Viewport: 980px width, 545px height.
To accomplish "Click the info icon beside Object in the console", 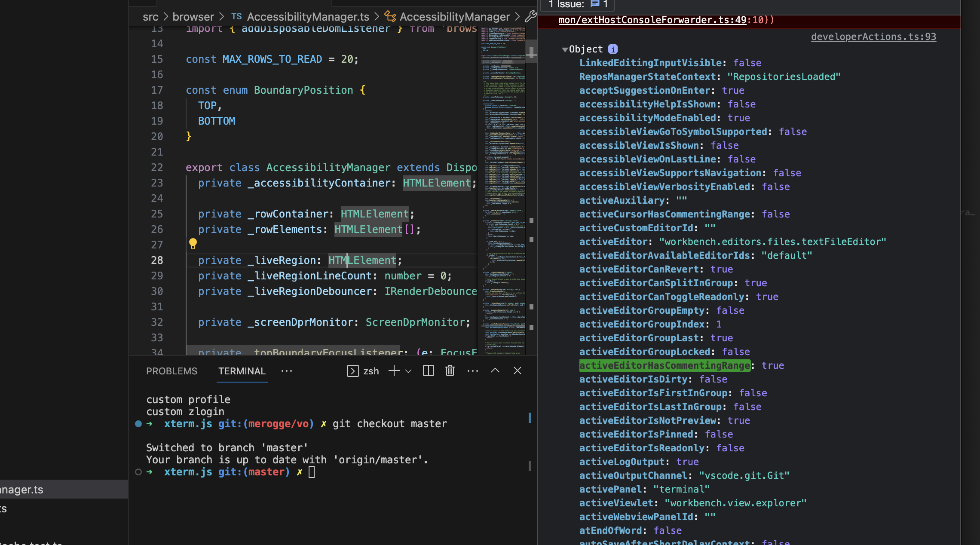I will pos(613,49).
